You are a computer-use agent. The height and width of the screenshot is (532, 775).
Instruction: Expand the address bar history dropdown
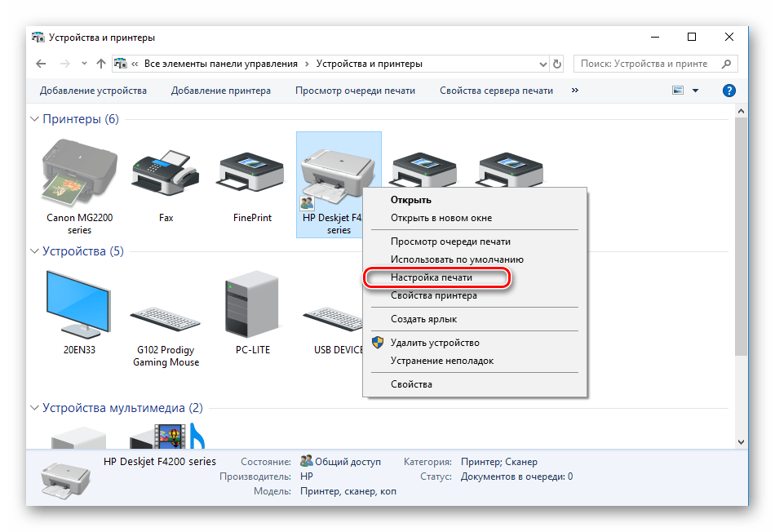click(542, 64)
